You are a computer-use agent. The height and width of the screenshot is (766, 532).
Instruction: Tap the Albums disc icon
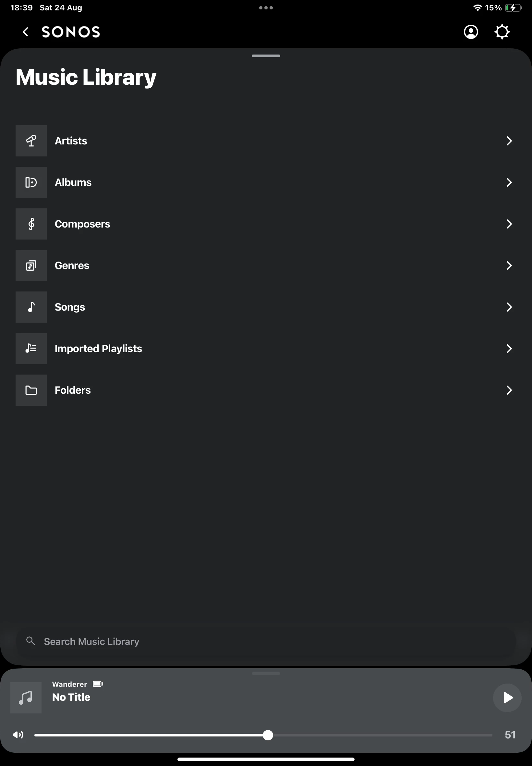31,182
